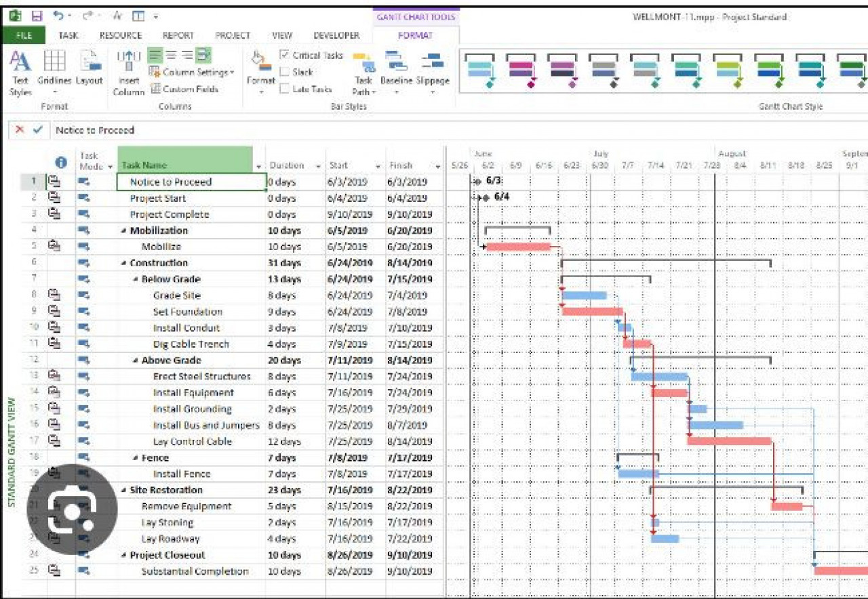
Task: Toggle align left for column text
Action: (155, 56)
